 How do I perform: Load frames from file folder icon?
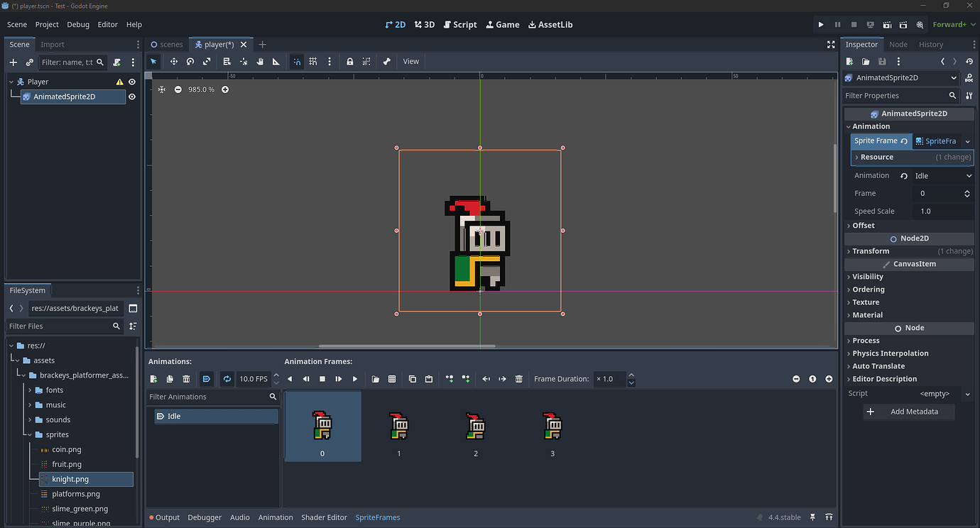click(376, 379)
